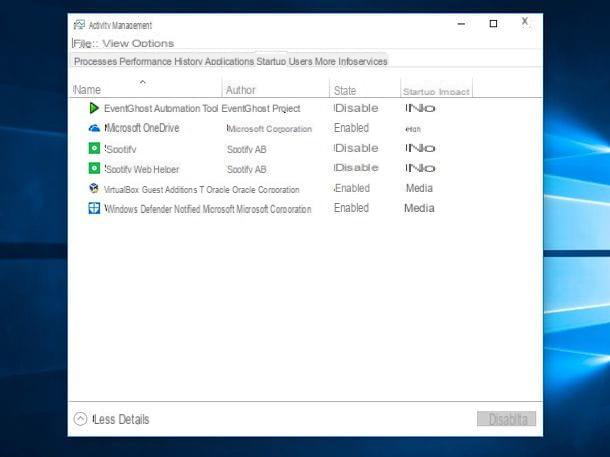610x457 pixels.
Task: Open the File menu
Action: click(x=82, y=44)
